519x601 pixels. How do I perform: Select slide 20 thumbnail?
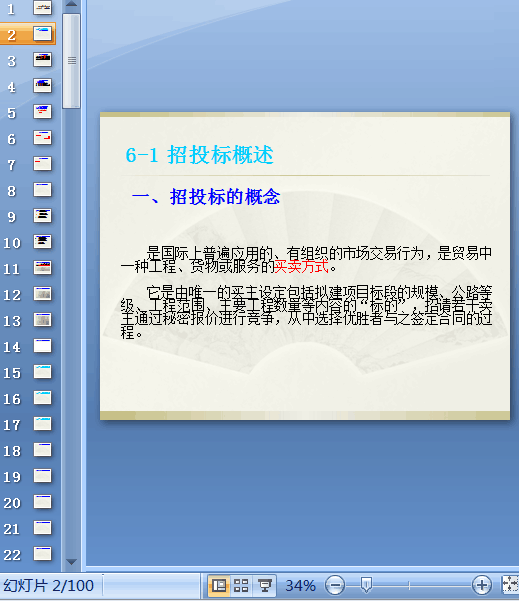coord(43,502)
